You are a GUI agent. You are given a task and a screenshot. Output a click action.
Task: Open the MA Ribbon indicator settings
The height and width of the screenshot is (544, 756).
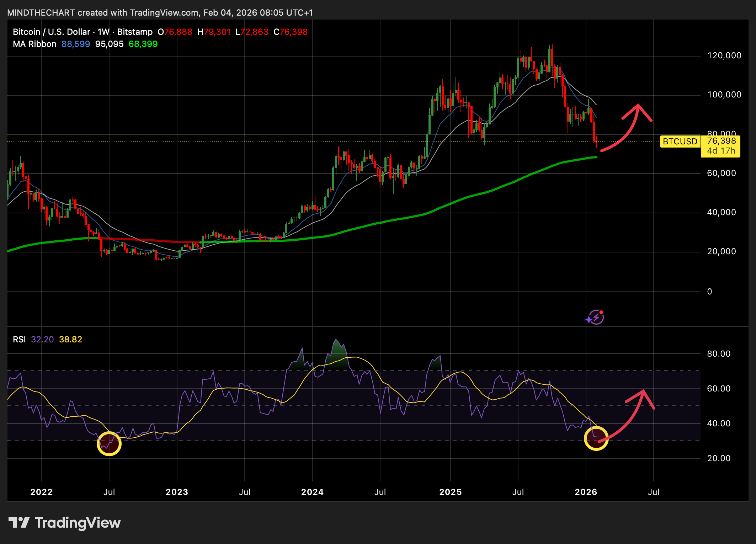tap(34, 44)
